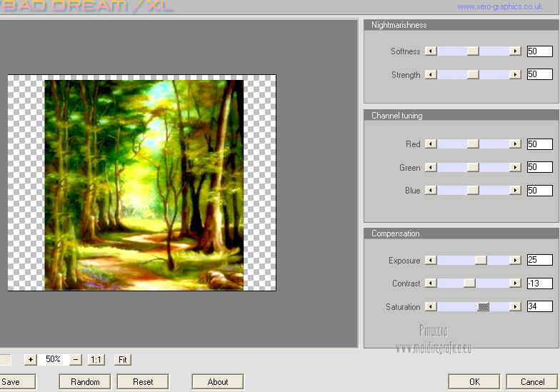
Task: Click the Softness right arrow
Action: [515, 51]
